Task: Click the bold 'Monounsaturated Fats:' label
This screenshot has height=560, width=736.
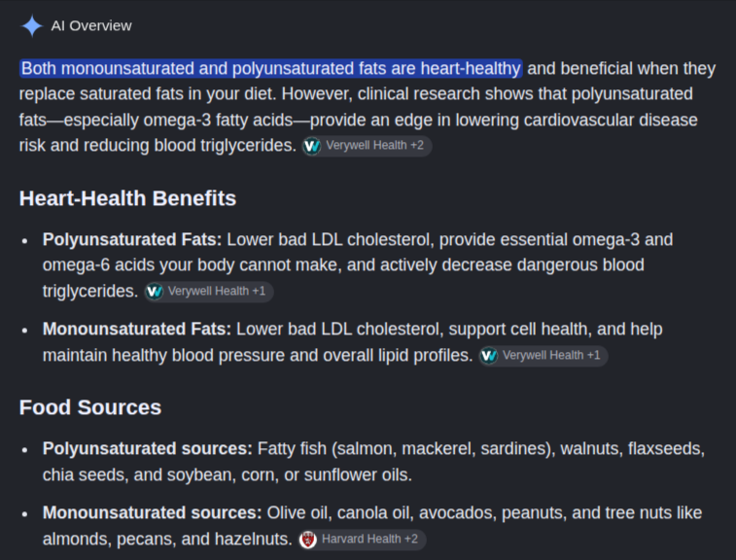Action: 137,329
